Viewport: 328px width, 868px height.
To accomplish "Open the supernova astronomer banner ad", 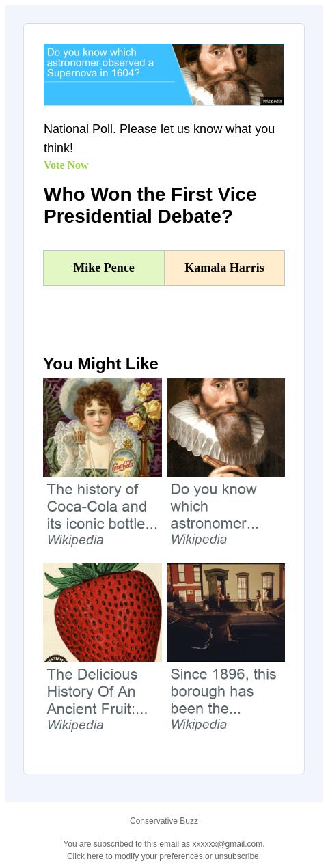I will (x=164, y=74).
